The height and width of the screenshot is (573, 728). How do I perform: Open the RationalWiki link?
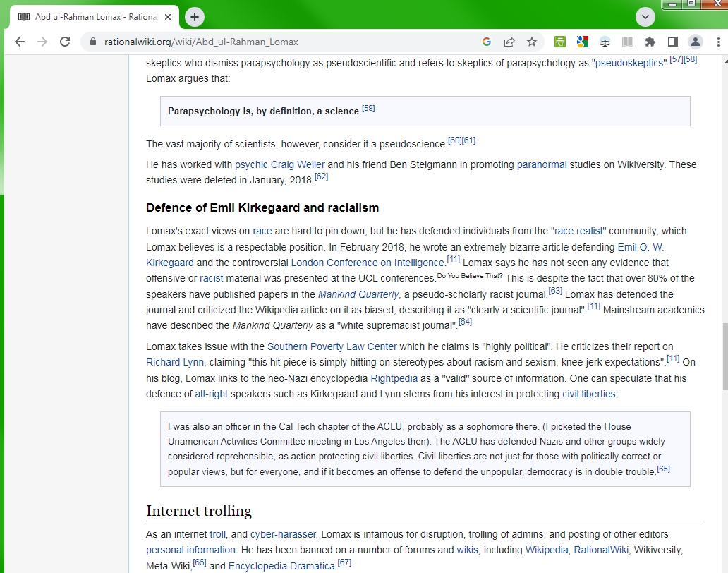[x=601, y=550]
